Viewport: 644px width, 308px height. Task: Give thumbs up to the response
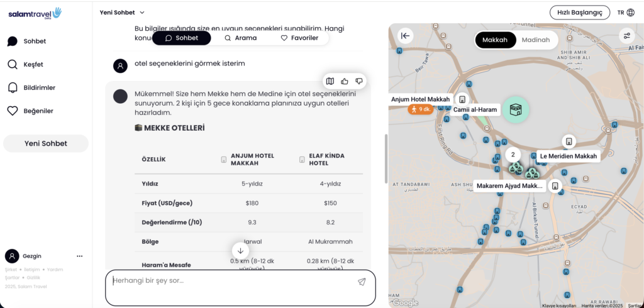(x=345, y=81)
